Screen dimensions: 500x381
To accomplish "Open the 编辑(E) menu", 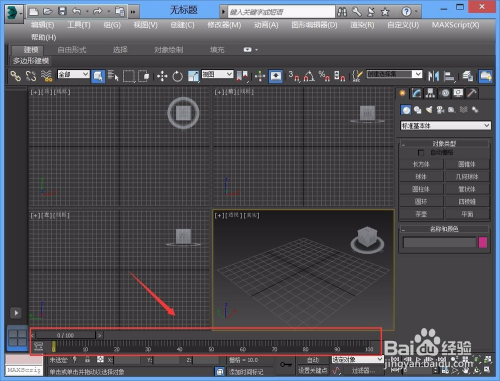I will [42, 25].
